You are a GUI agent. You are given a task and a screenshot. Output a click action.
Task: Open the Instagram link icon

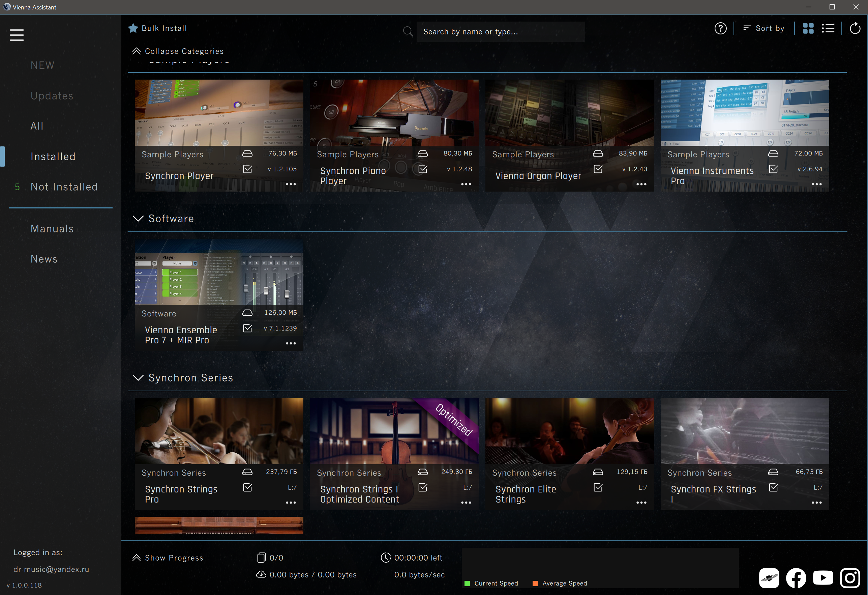[850, 578]
